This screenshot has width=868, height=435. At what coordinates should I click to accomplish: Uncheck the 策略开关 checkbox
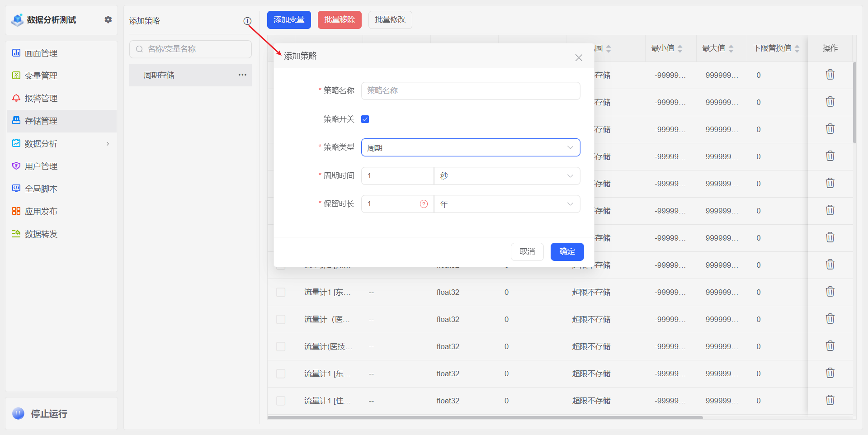(x=365, y=119)
